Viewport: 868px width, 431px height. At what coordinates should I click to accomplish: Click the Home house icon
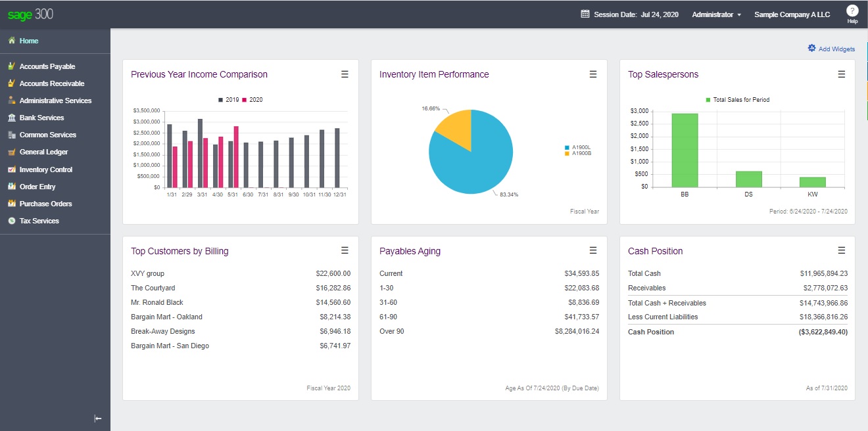click(x=12, y=41)
